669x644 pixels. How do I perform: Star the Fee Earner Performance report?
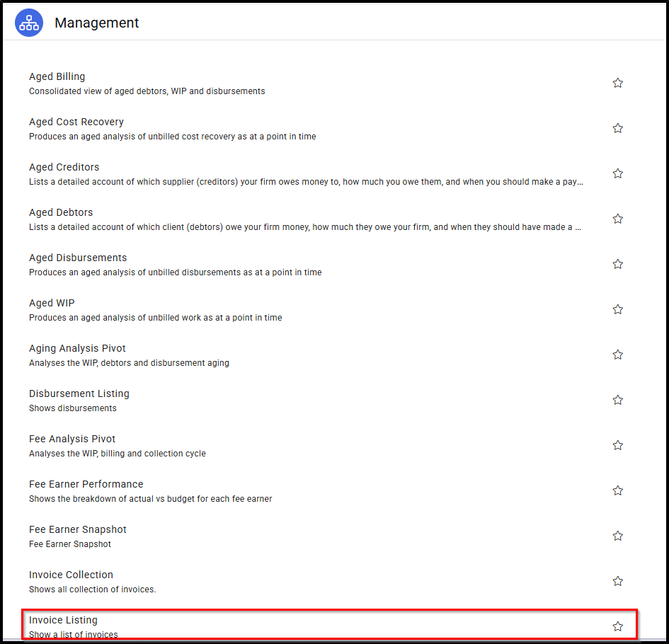617,490
